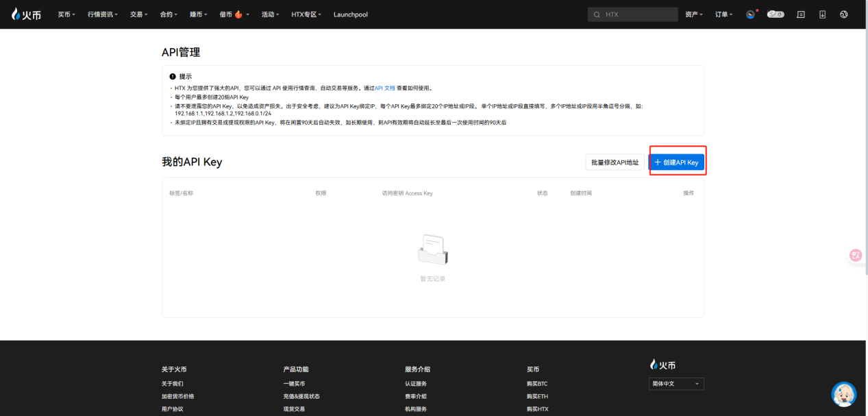Image resolution: width=868 pixels, height=416 pixels.
Task: Open the 费率介绍 footer link
Action: point(416,396)
